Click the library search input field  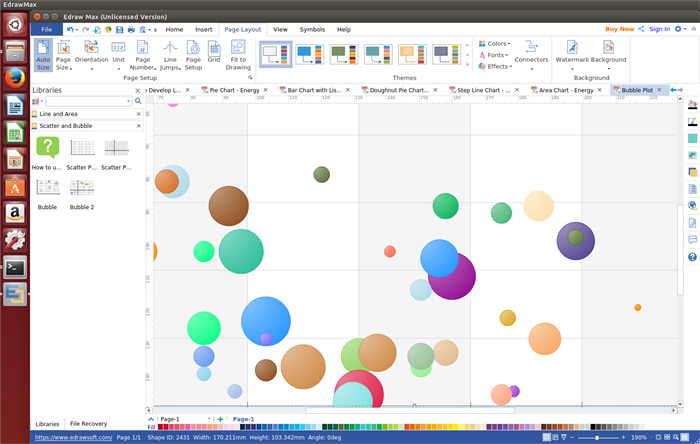tap(88, 101)
